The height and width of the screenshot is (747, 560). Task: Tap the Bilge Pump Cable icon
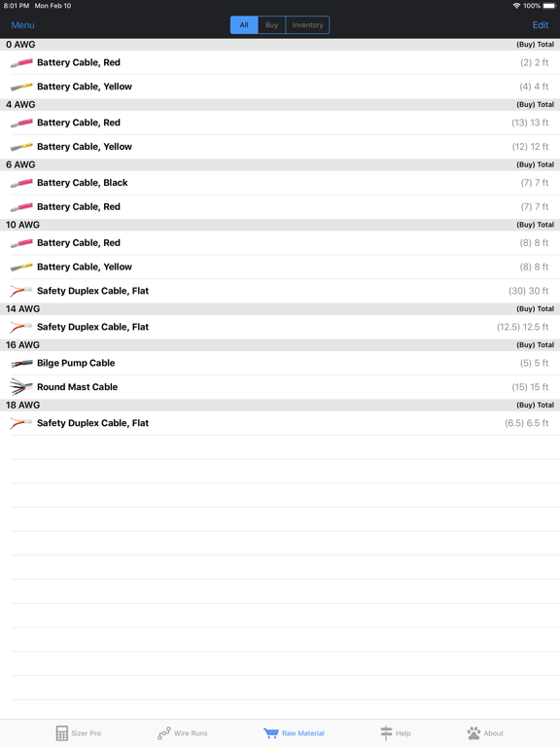(x=21, y=363)
